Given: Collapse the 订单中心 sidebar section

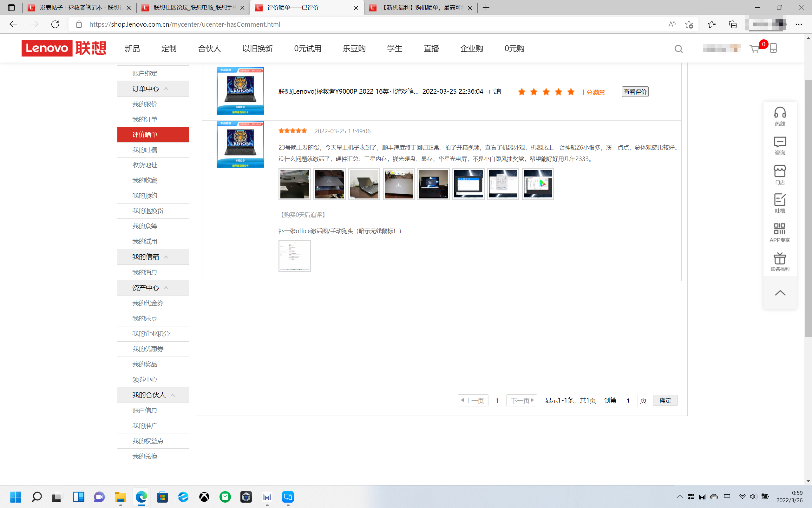Looking at the screenshot, I should (166, 89).
